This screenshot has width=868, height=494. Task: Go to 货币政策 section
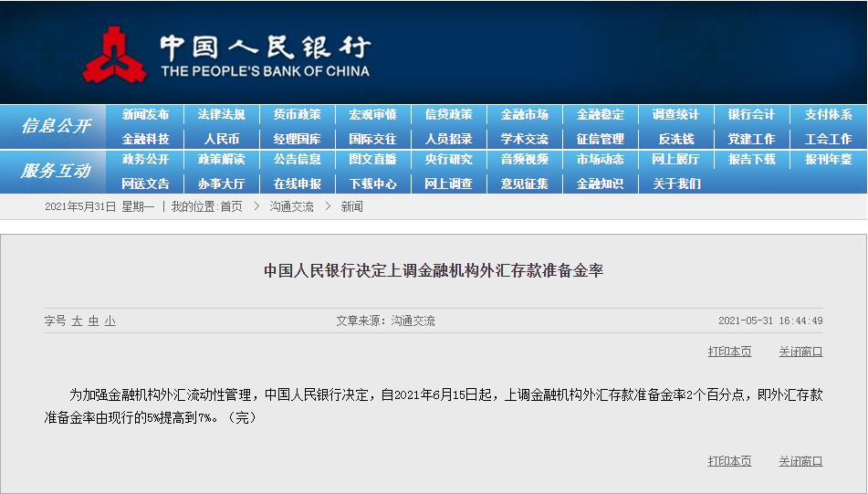[x=298, y=115]
